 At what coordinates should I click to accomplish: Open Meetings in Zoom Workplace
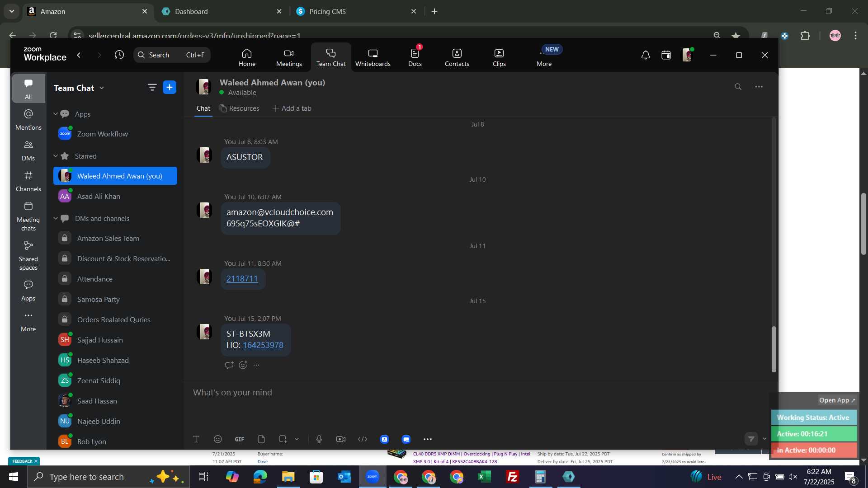[x=289, y=57]
